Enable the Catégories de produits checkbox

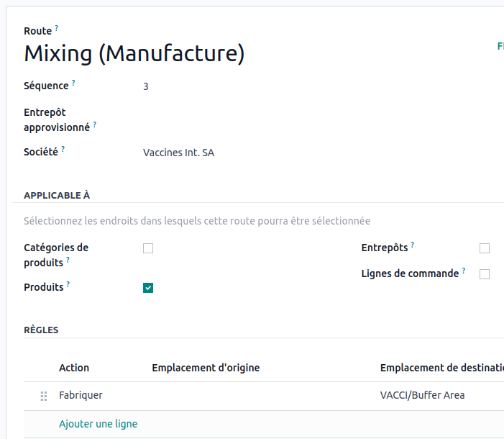pyautogui.click(x=148, y=248)
